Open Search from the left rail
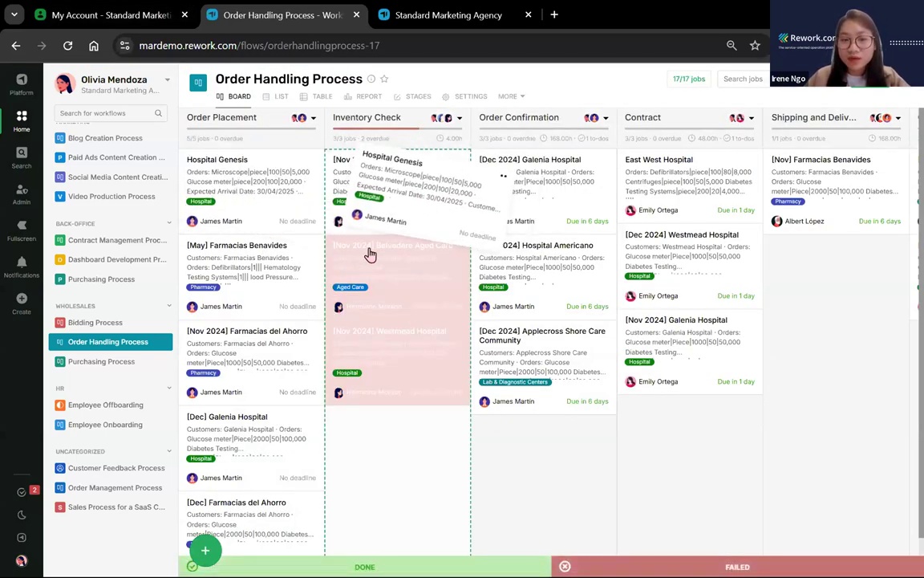 pos(21,153)
